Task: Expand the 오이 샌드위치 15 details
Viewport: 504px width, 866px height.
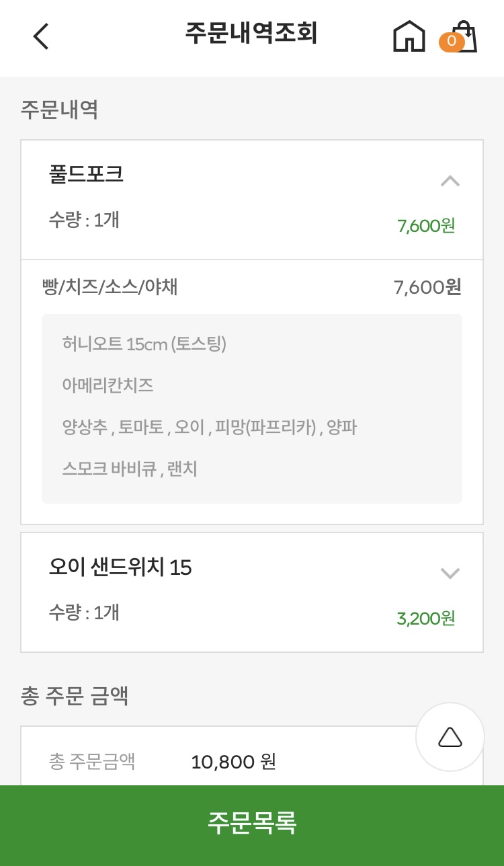Action: [450, 574]
